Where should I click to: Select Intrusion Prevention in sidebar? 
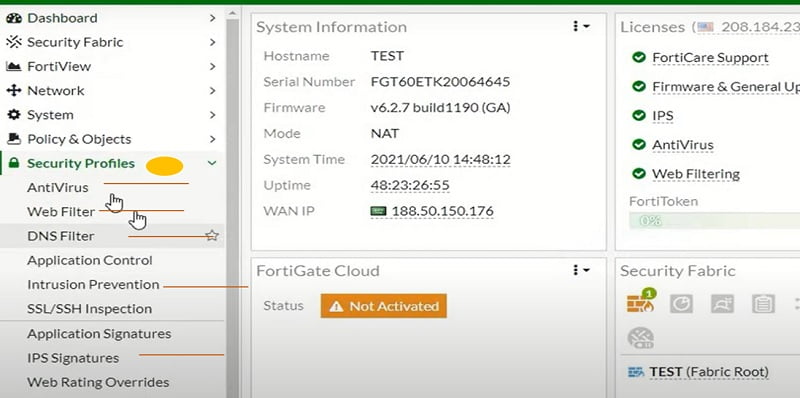(x=93, y=284)
